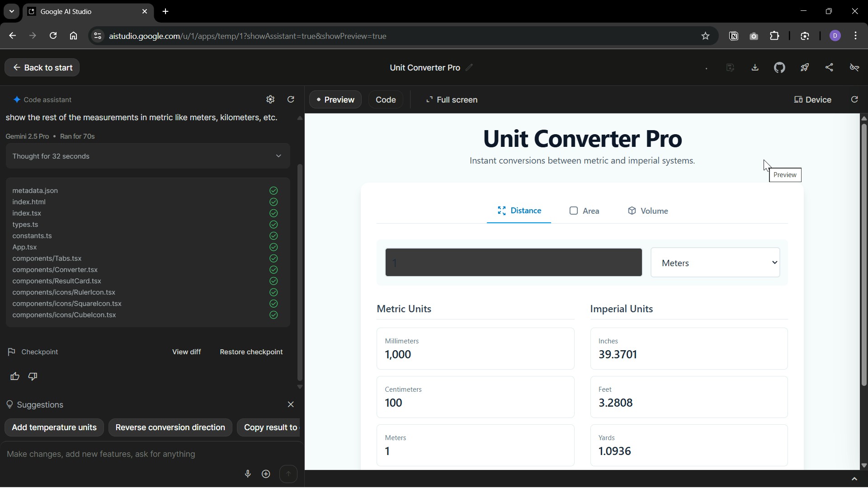Screen dimensions: 868x488
Task: Click 'Add temperature units' suggestion
Action: tap(54, 427)
